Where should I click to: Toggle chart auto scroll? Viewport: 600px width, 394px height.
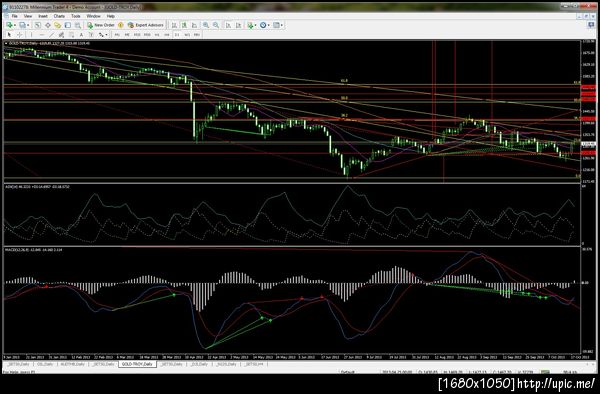tap(228, 25)
